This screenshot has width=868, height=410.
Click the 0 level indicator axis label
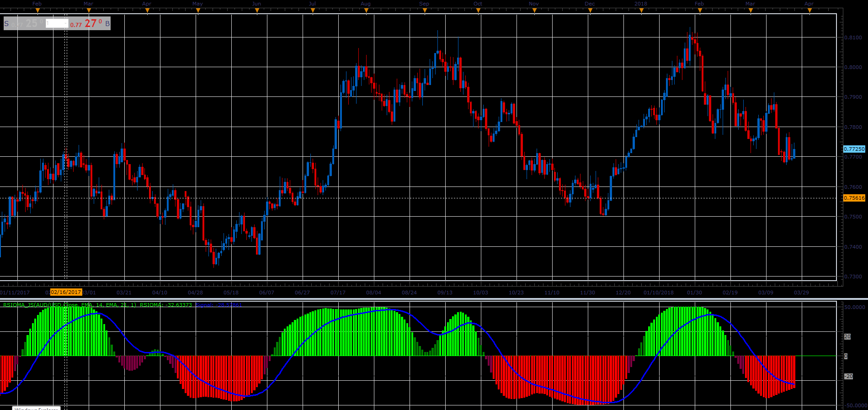tap(846, 356)
